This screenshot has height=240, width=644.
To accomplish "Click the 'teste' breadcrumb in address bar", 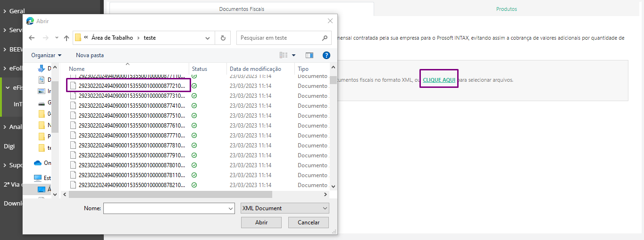I will (x=150, y=38).
